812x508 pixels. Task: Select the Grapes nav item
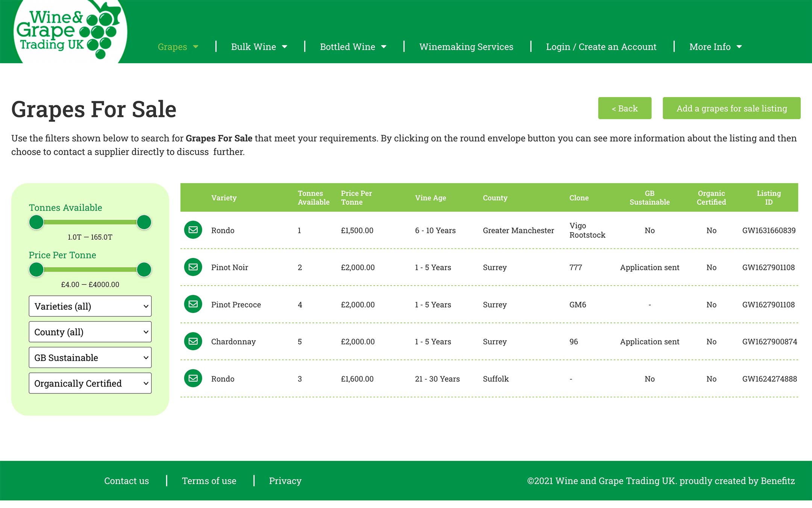(172, 47)
